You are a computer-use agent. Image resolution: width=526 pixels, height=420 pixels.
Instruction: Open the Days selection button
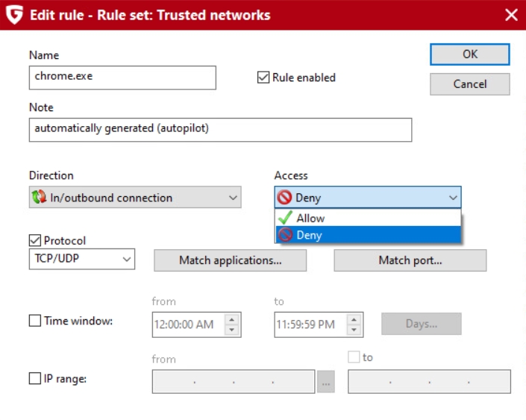422,324
